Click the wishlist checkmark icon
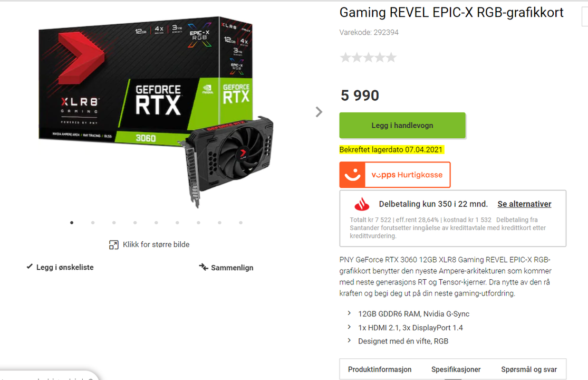588x380 pixels. coord(29,267)
